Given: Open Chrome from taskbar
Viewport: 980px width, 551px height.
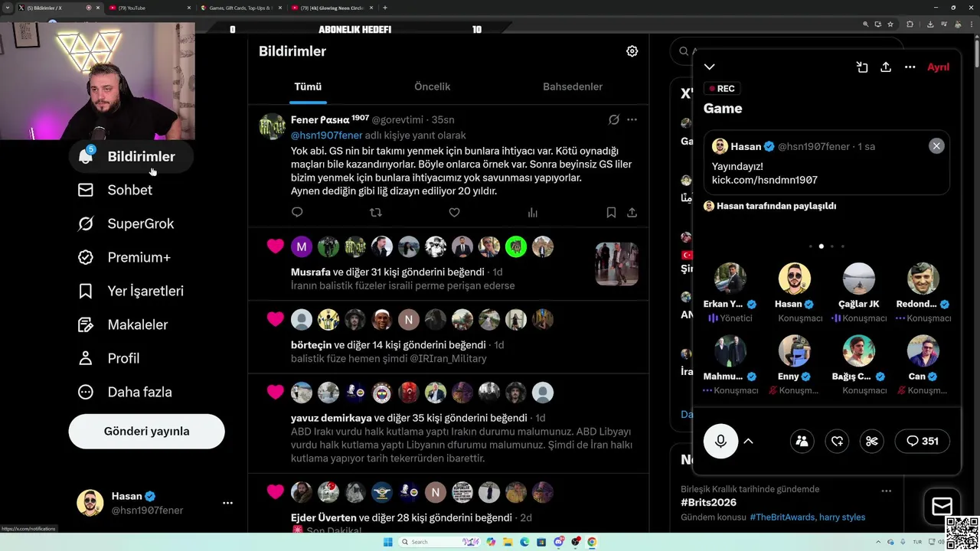Looking at the screenshot, I should tap(592, 542).
